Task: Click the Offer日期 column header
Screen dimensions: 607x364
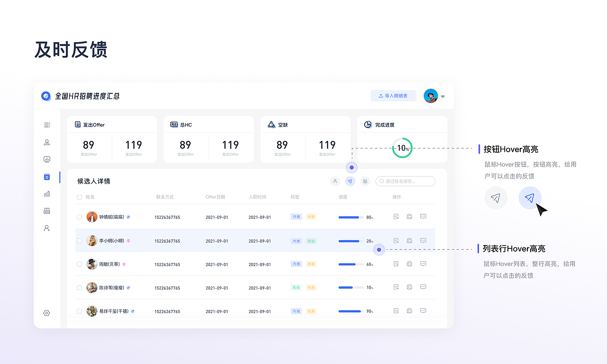Action: tap(215, 197)
